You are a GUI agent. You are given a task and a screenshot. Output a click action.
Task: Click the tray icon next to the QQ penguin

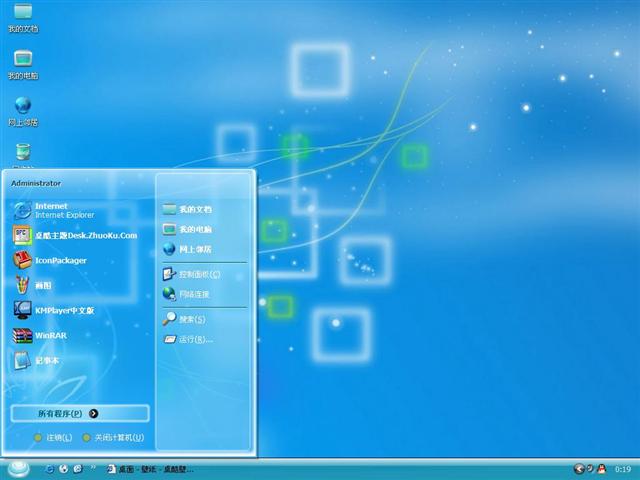[x=590, y=469]
